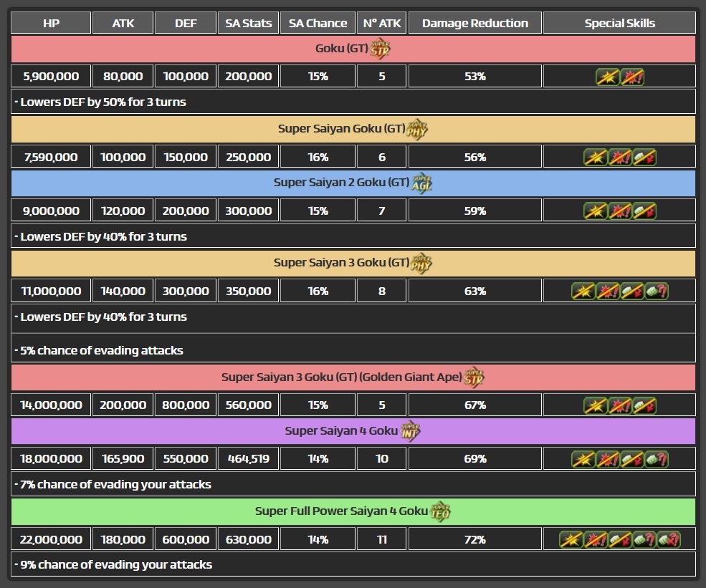Image resolution: width=706 pixels, height=588 pixels.
Task: Select the Super Saiyan 3 Goku (GT) title banner
Action: click(353, 264)
